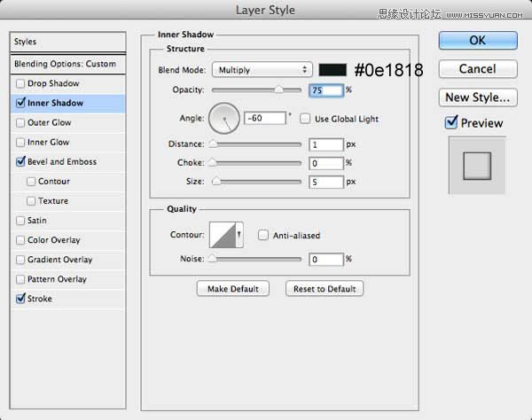Click the contour curve thumbnail

click(x=223, y=235)
